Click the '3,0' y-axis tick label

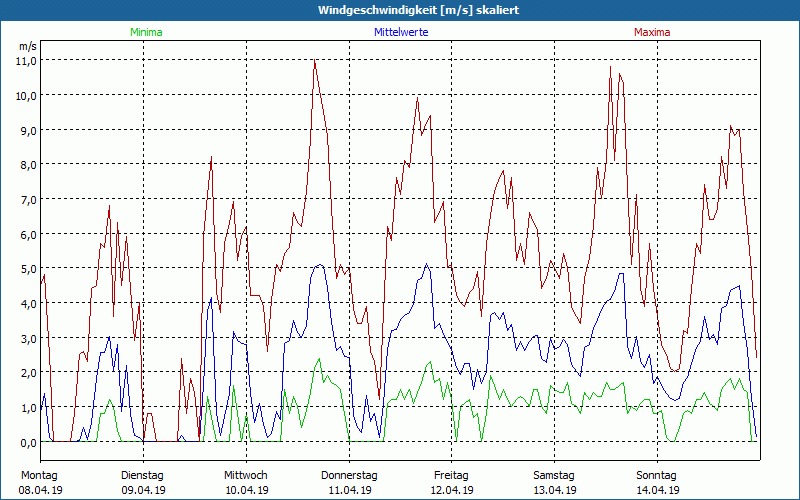[x=27, y=338]
